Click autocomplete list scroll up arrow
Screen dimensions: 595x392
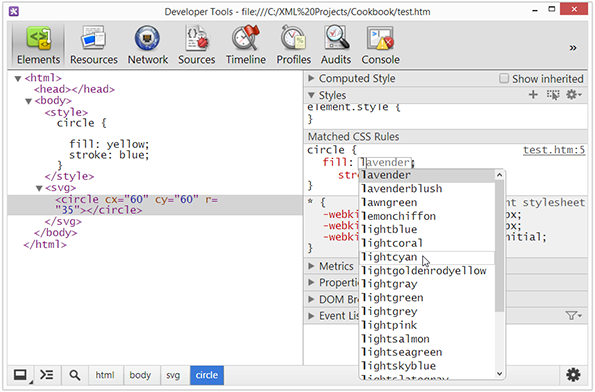tap(499, 175)
